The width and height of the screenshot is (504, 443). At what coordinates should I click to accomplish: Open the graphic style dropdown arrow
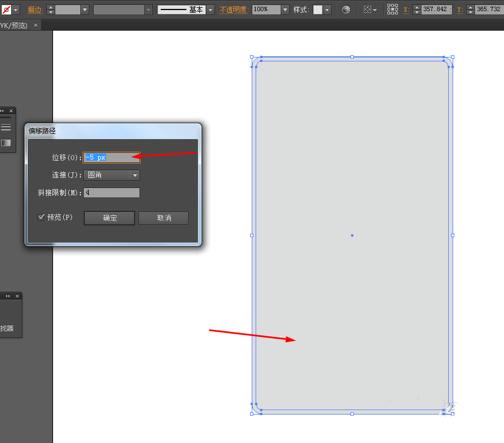[x=327, y=9]
